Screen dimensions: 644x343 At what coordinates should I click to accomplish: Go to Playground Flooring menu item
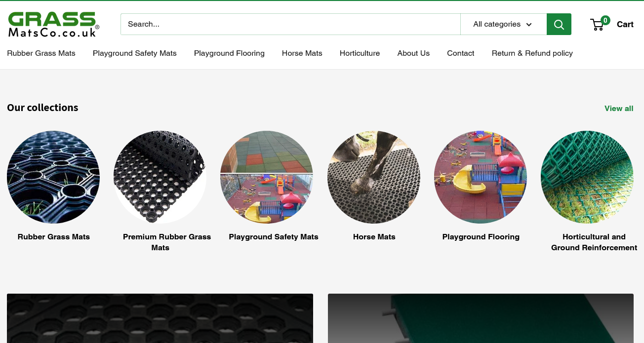click(229, 53)
